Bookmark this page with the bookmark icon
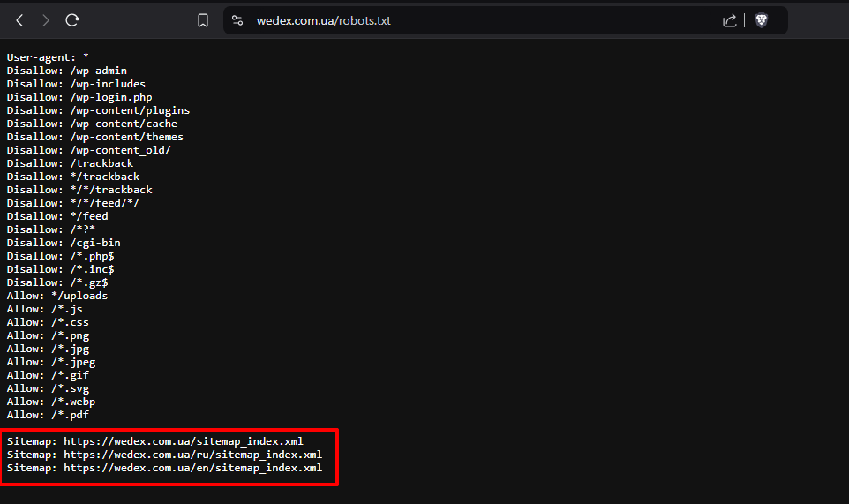This screenshot has width=849, height=504. pyautogui.click(x=203, y=20)
